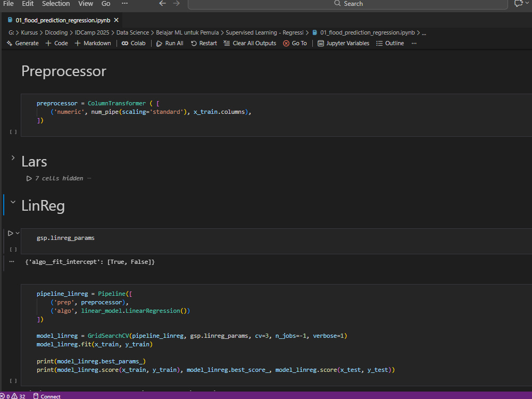Image resolution: width=532 pixels, height=399 pixels.
Task: Click the print(model_linreg.best_params_) line
Action: click(x=91, y=361)
